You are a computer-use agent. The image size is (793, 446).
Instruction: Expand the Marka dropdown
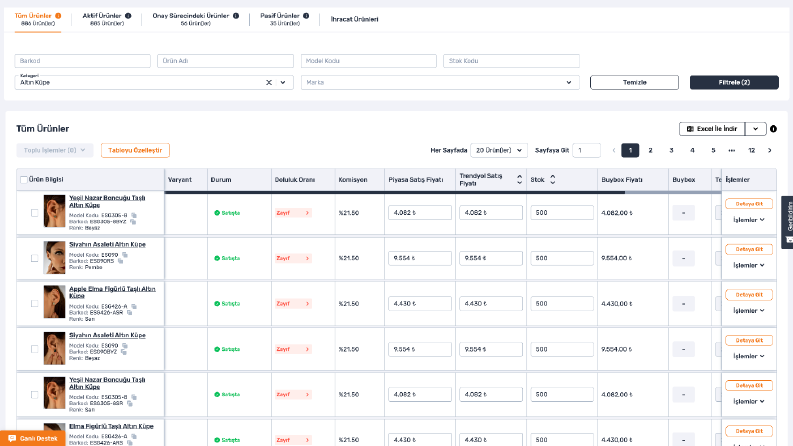click(440, 82)
